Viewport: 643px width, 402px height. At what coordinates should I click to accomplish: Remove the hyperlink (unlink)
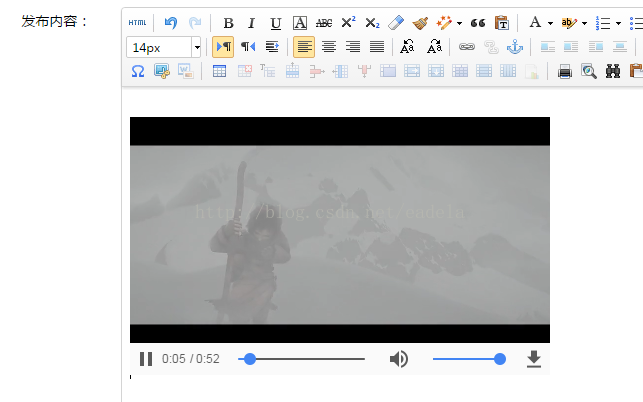click(x=491, y=47)
